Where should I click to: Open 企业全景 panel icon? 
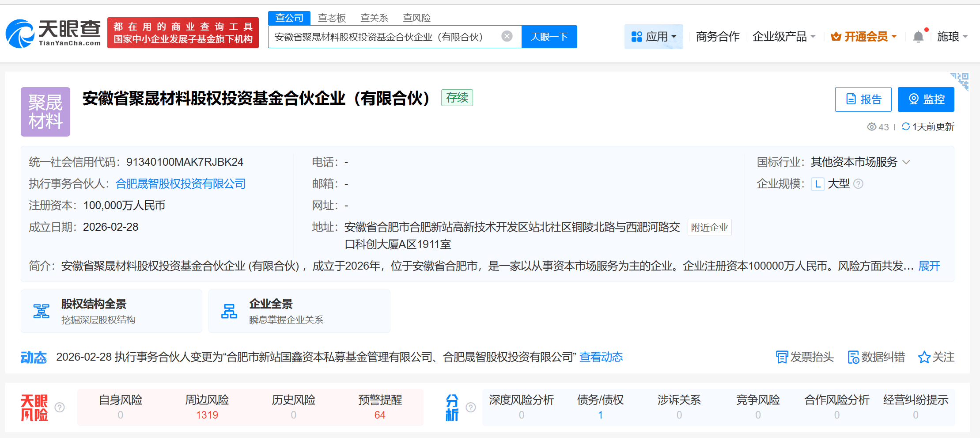(x=230, y=310)
